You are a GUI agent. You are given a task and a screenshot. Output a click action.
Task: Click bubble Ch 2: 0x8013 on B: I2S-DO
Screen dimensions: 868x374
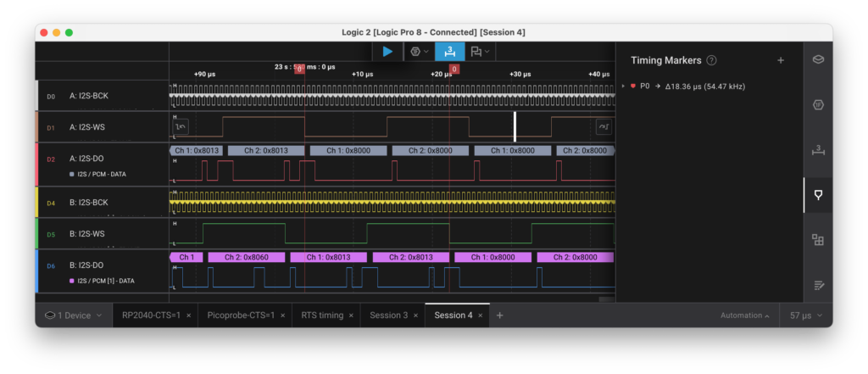(411, 257)
